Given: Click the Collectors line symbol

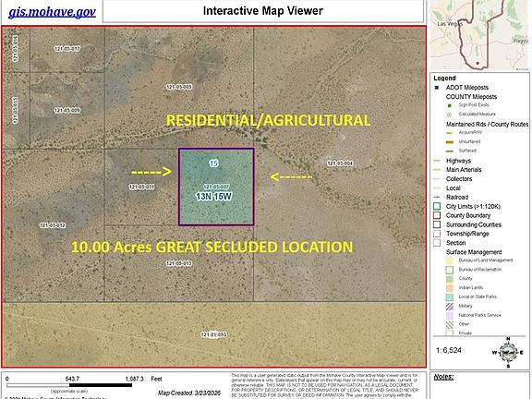Looking at the screenshot, I should click(437, 179).
